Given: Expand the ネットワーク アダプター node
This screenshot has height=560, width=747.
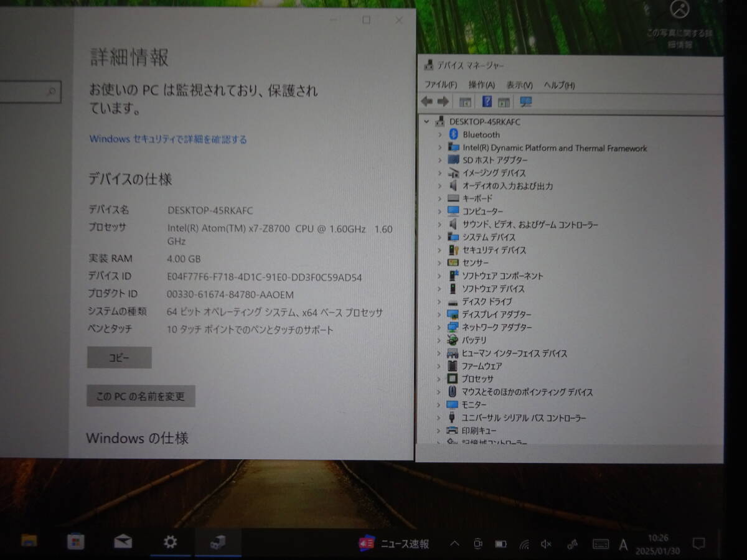Looking at the screenshot, I should click(439, 327).
